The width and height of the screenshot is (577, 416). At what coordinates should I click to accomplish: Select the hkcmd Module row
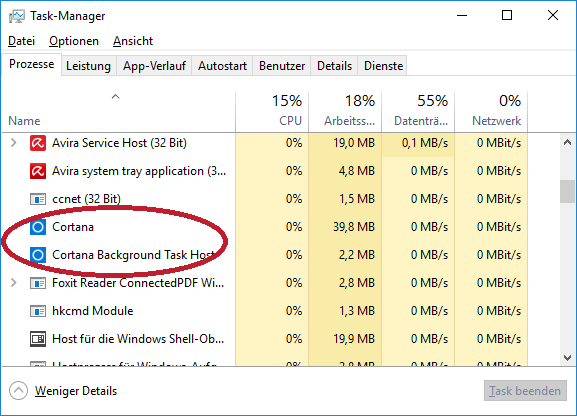(x=265, y=311)
